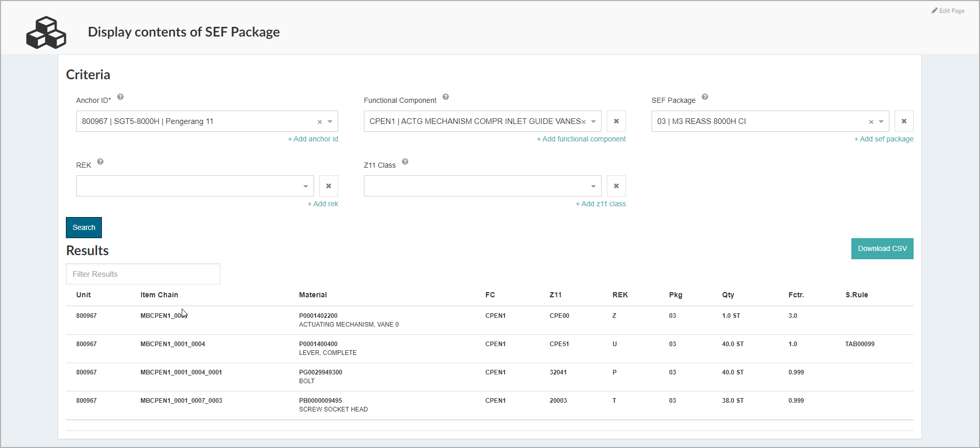Sort by the REK column header
Image resolution: width=980 pixels, height=448 pixels.
[x=620, y=295]
